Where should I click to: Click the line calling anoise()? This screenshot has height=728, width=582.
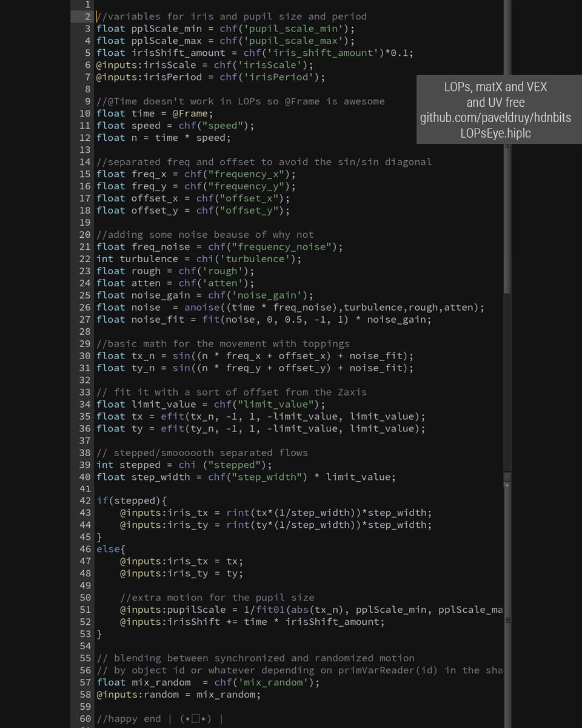pos(290,308)
